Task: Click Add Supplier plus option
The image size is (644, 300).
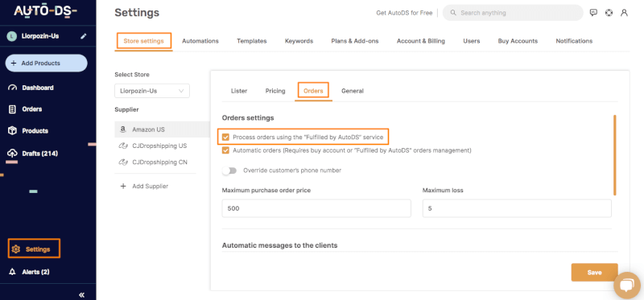Action: point(145,186)
